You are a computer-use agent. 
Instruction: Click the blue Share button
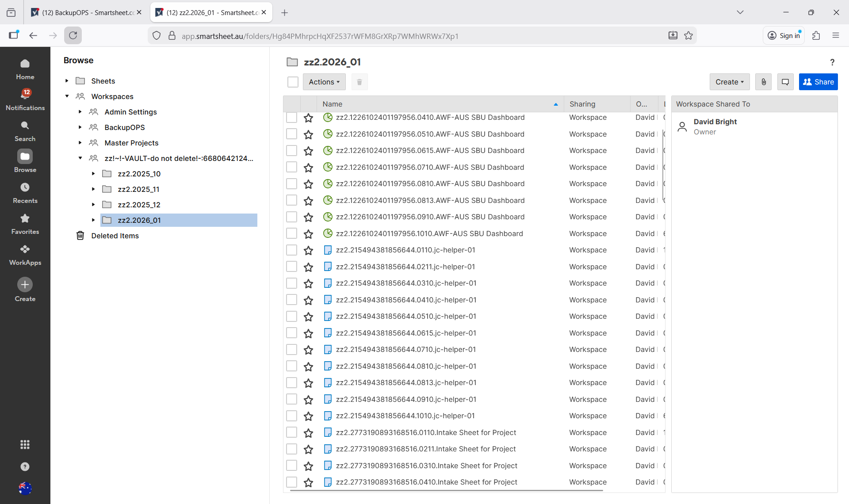pos(818,82)
